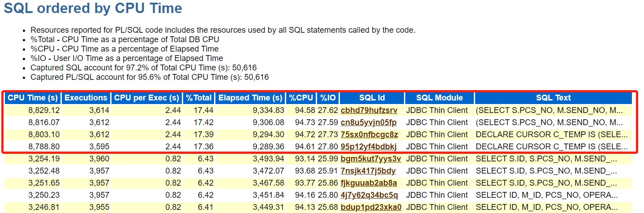The width and height of the screenshot is (644, 213).
Task: Click the SQL ordered by CPU Time heading
Action: [x=93, y=8]
